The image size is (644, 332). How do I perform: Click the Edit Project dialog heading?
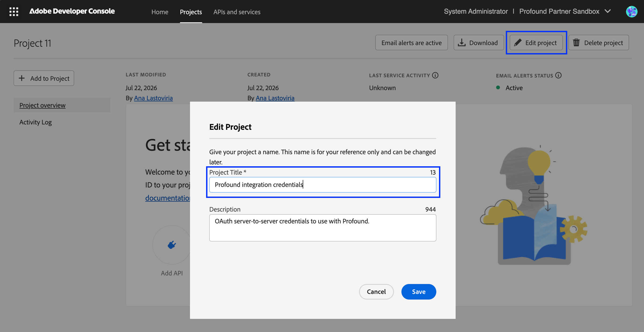coord(230,127)
